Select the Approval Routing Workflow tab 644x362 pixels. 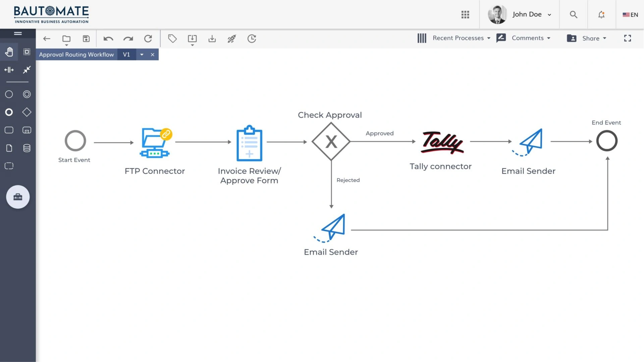[x=76, y=54]
